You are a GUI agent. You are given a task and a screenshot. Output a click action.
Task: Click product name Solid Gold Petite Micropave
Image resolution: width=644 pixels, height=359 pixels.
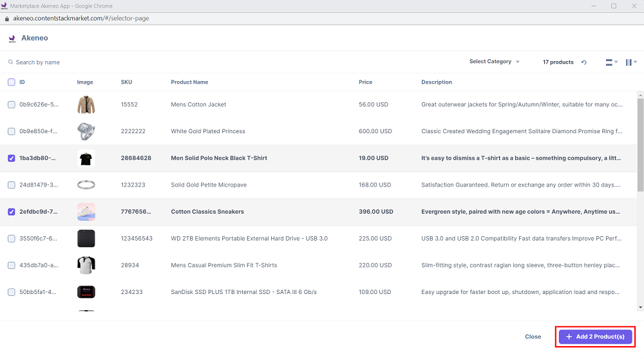(209, 185)
